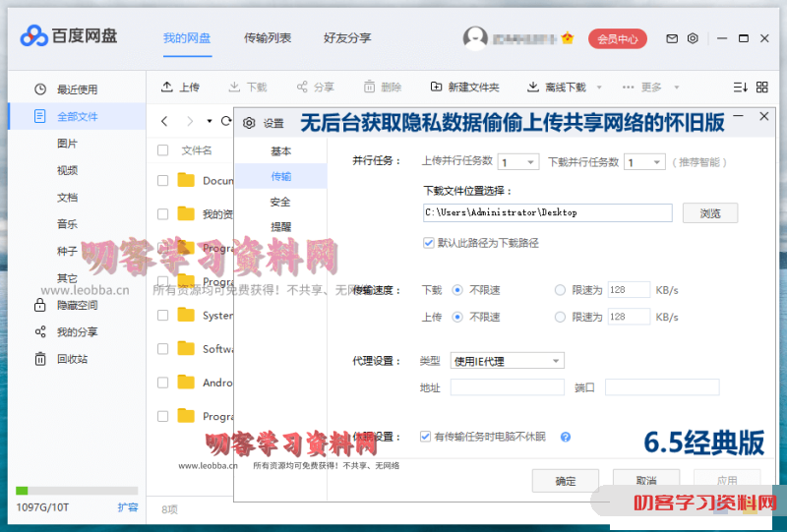
Task: Open 回收站 recycle bin in sidebar
Action: point(77,359)
